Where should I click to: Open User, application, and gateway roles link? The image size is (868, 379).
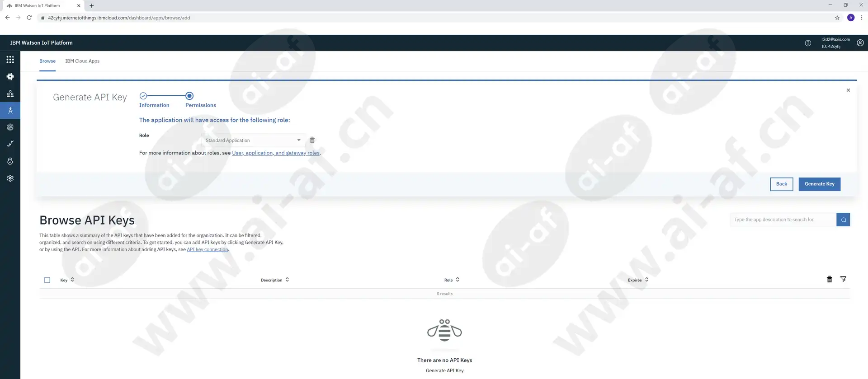click(x=276, y=153)
